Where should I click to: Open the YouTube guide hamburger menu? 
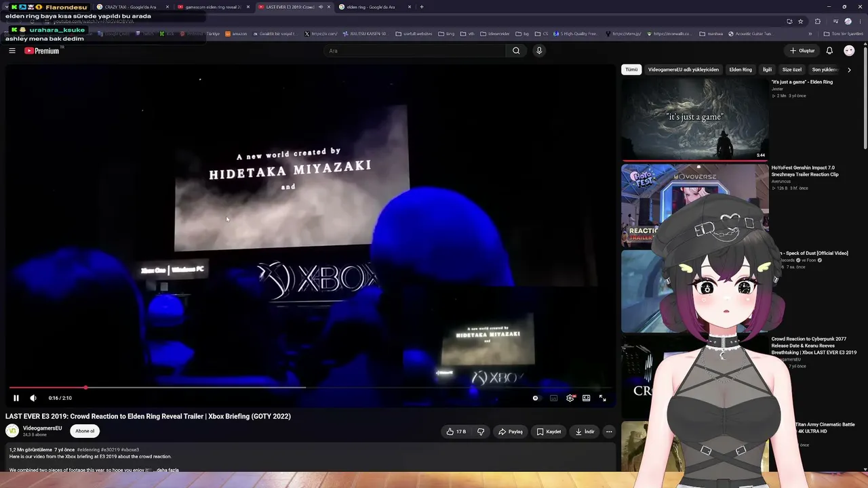pos(12,51)
